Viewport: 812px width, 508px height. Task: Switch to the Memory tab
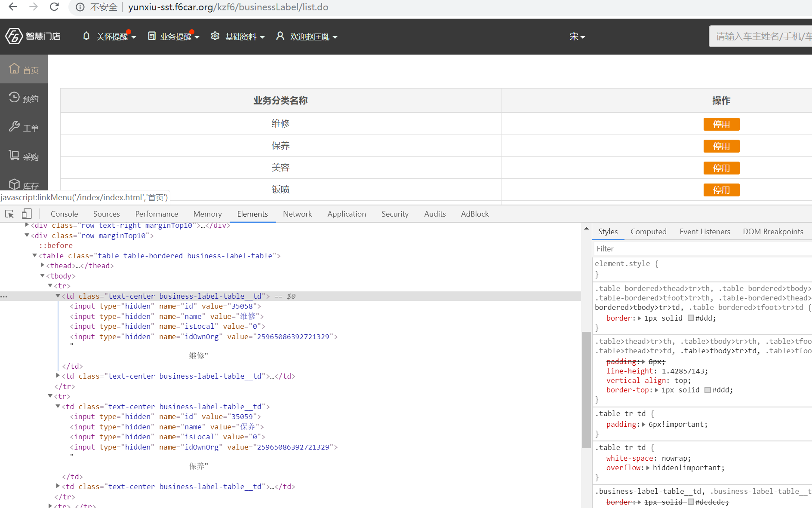click(207, 214)
